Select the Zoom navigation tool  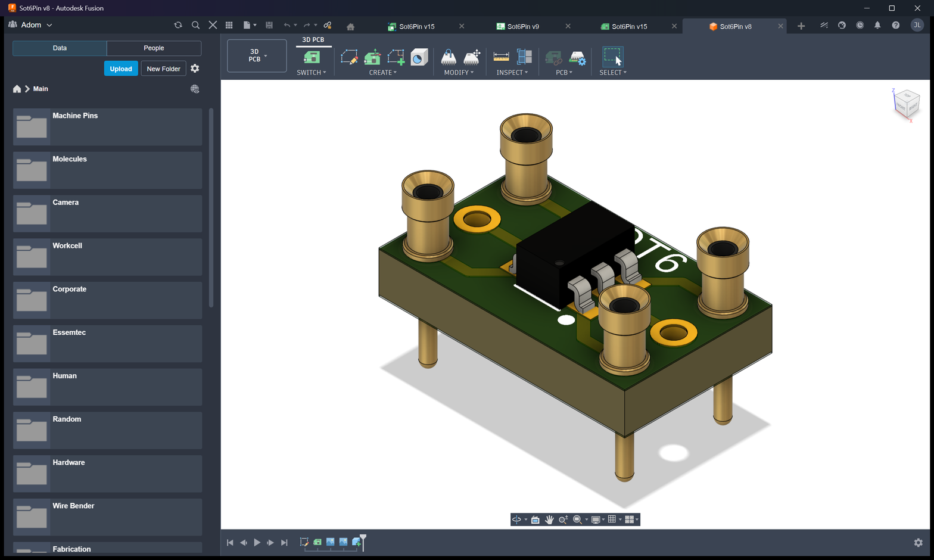tap(563, 519)
